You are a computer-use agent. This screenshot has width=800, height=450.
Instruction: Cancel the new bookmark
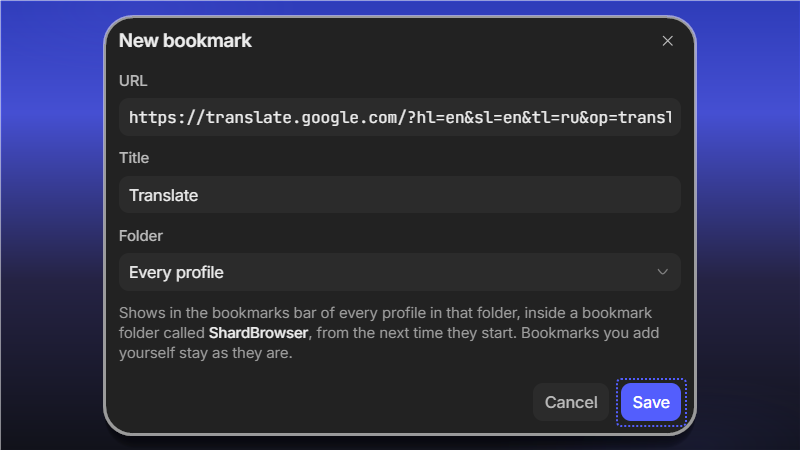click(571, 403)
